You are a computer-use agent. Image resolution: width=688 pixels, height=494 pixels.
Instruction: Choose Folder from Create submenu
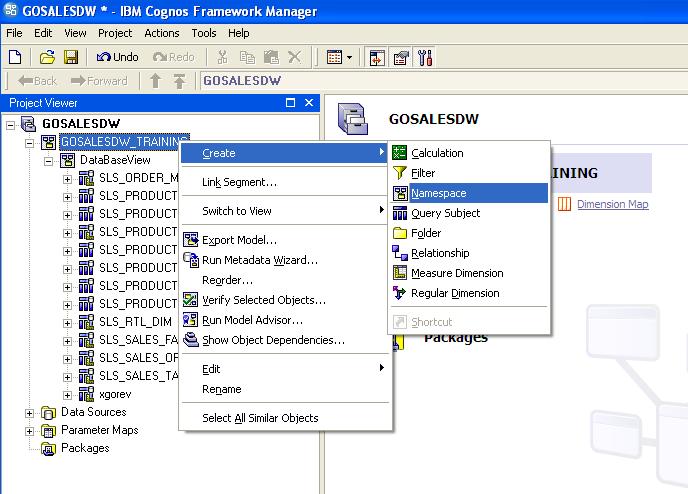(469, 233)
